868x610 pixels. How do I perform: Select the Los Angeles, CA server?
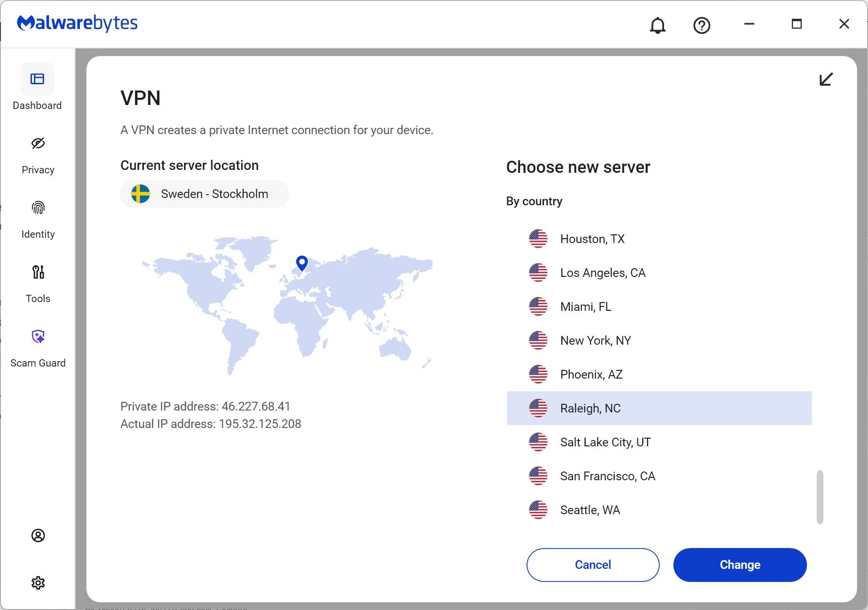point(659,273)
